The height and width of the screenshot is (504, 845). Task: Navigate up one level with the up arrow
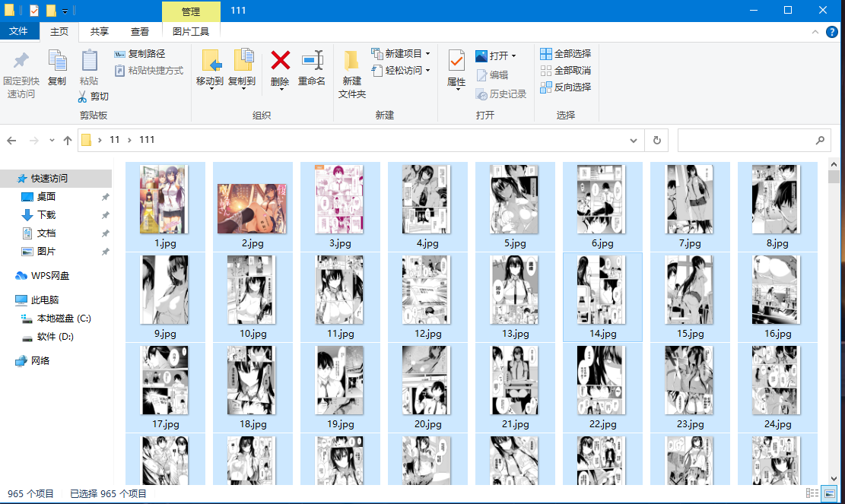68,140
